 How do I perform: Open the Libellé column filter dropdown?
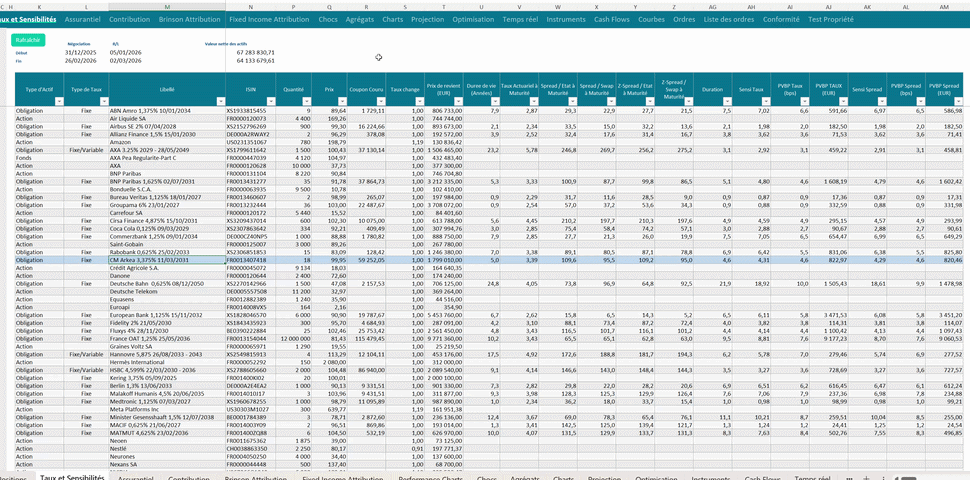coord(221,101)
